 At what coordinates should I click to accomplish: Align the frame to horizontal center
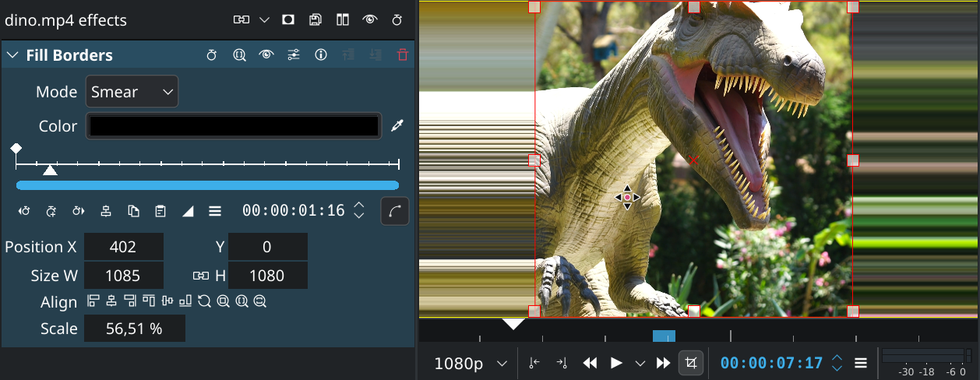click(111, 301)
